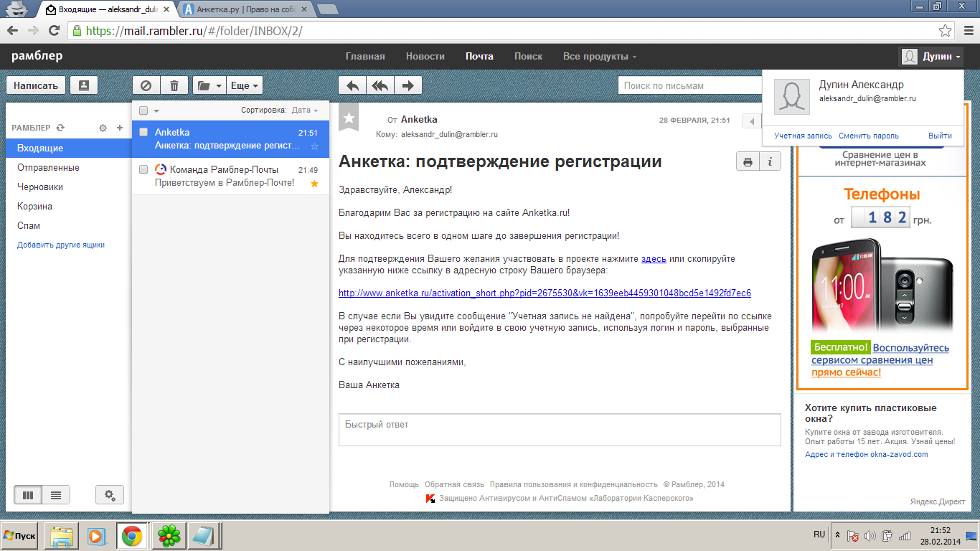Open Chrome from the taskbar
Image resolution: width=980 pixels, height=551 pixels.
(132, 536)
